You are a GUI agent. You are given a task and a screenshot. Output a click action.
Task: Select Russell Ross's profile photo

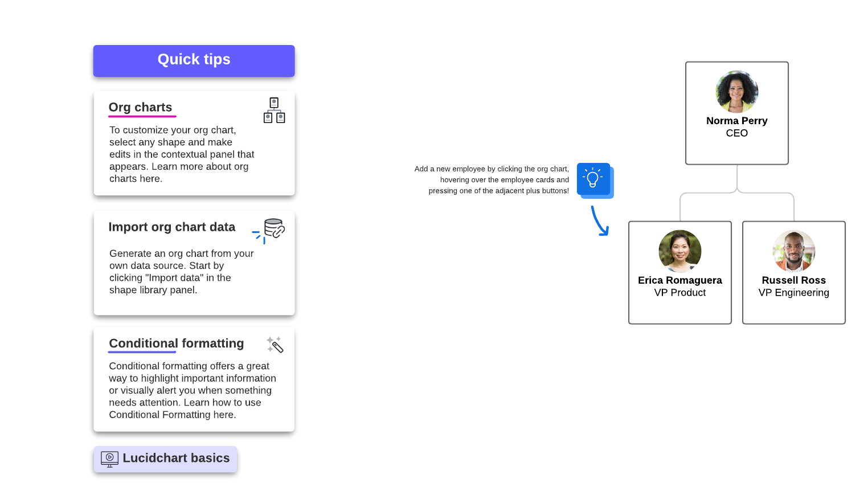tap(793, 251)
